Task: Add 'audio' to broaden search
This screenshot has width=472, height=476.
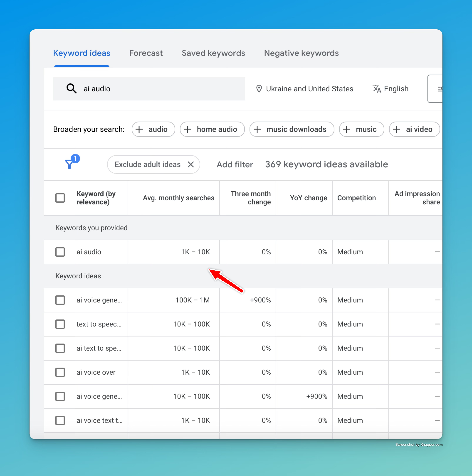Action: [153, 129]
